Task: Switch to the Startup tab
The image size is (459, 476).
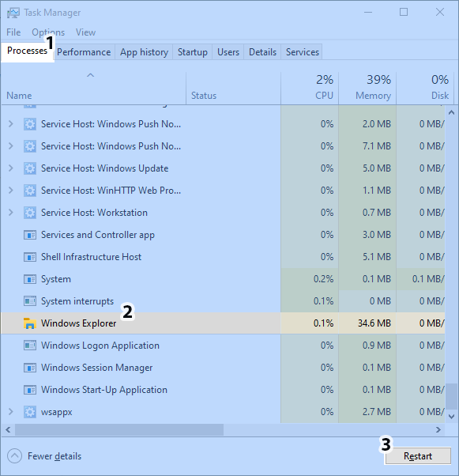Action: click(x=192, y=52)
